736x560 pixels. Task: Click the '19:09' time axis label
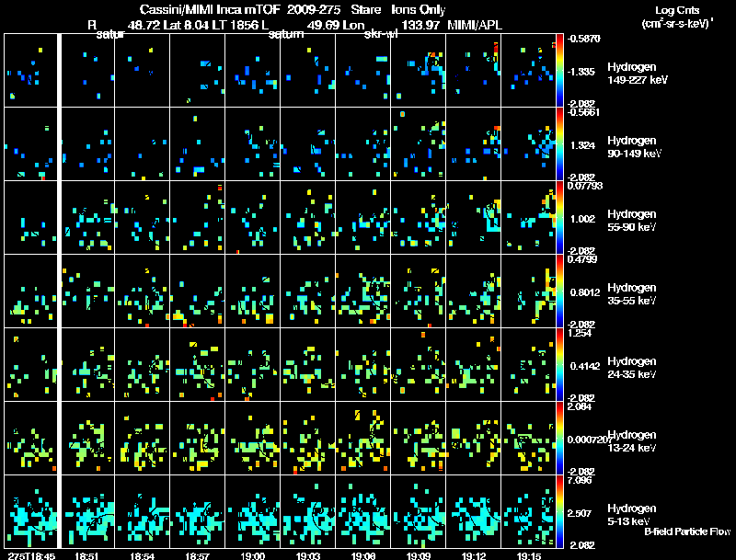coord(419,556)
